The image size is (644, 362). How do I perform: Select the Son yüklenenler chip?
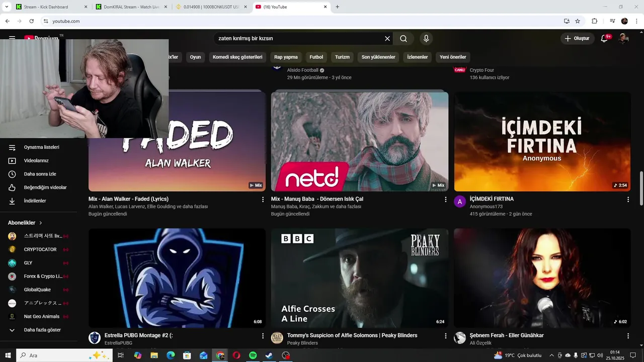[378, 57]
